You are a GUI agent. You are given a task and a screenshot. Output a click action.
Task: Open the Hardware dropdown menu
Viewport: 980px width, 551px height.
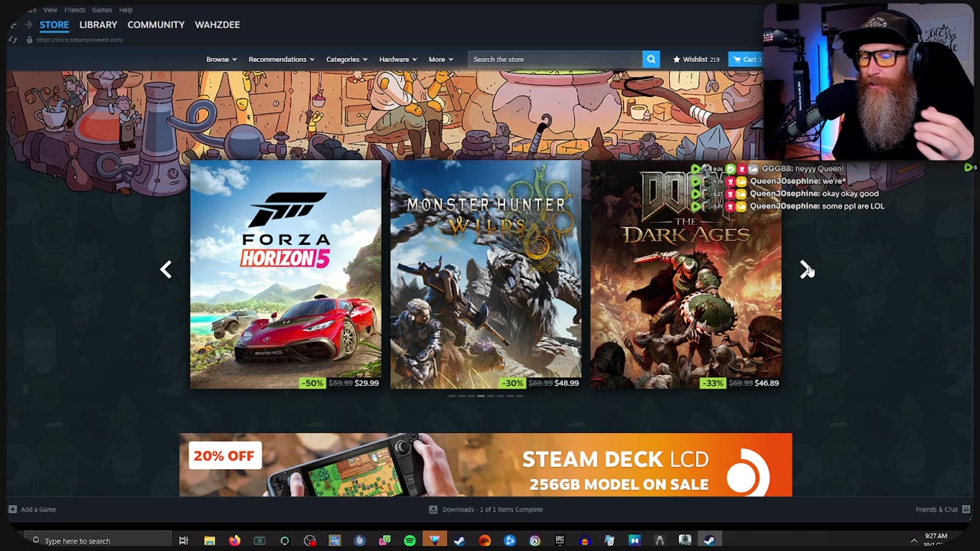pyautogui.click(x=398, y=59)
